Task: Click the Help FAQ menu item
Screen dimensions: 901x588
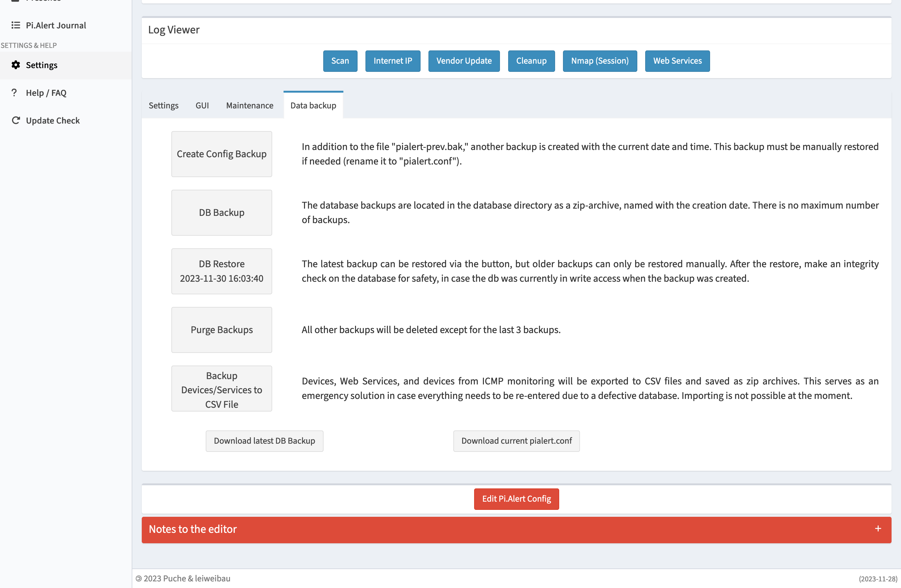Action: (46, 93)
